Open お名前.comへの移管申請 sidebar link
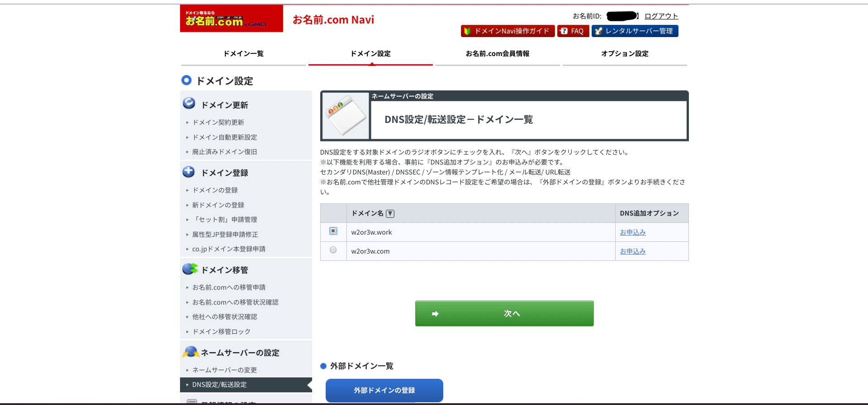 coord(229,287)
